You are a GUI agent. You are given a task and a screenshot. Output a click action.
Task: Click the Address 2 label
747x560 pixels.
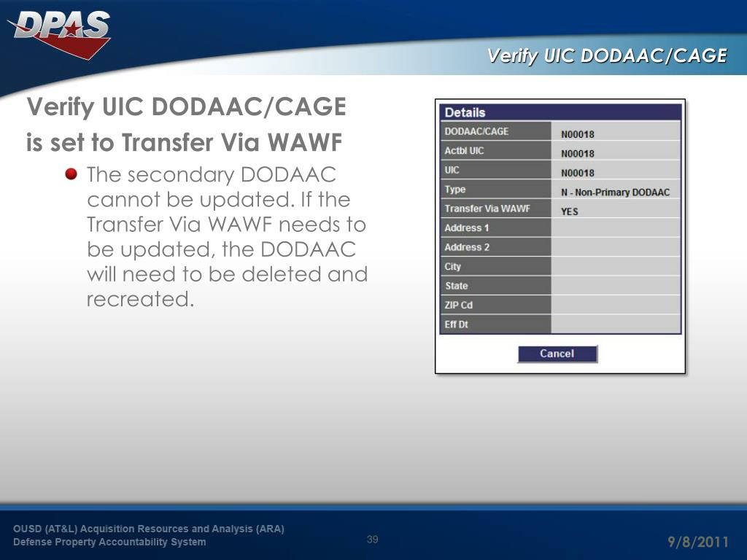(467, 247)
